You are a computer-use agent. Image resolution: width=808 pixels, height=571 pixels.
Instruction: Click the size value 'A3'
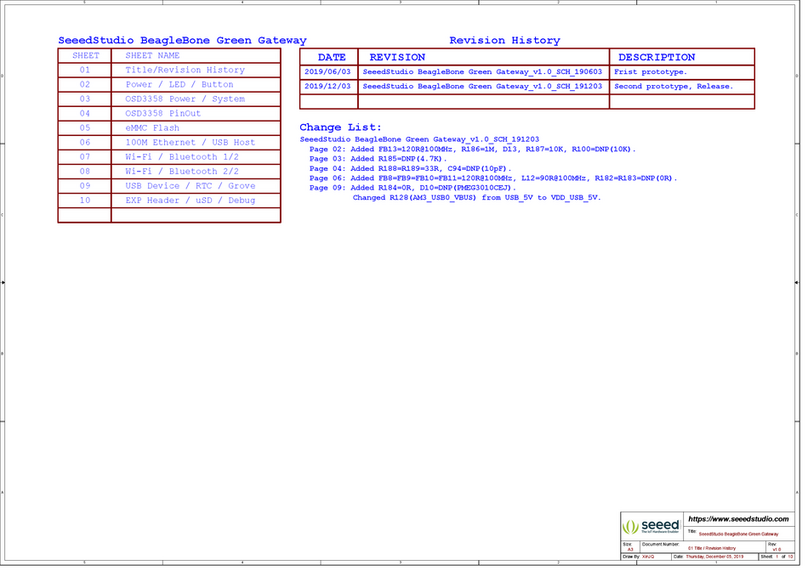tap(630, 550)
